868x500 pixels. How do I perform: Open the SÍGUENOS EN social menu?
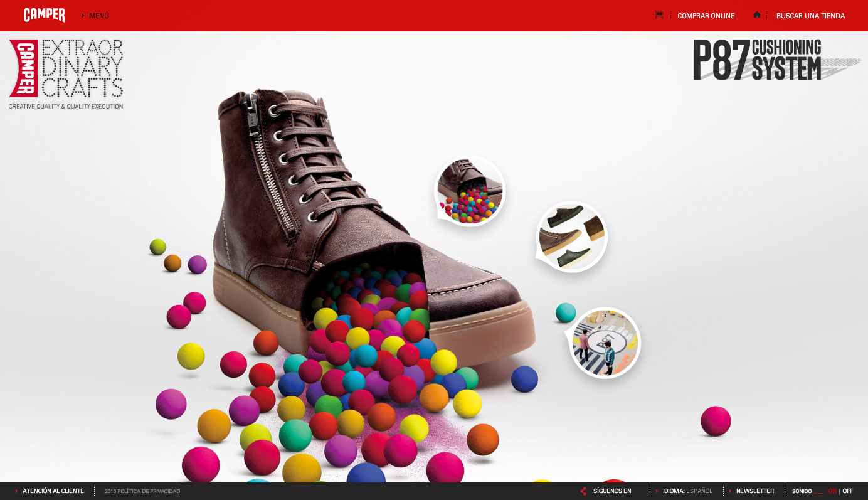pos(612,491)
